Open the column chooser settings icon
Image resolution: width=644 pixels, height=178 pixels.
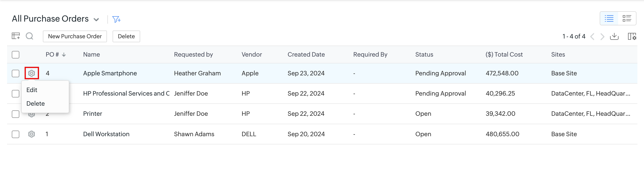632,36
